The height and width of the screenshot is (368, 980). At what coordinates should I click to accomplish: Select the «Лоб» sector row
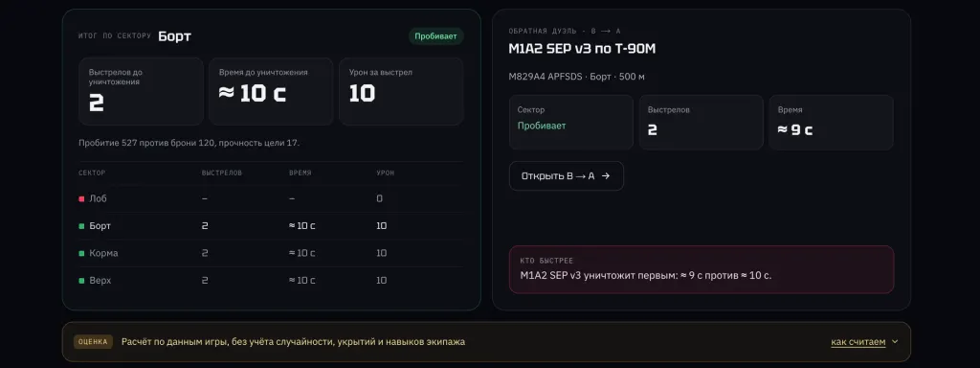[x=271, y=198]
